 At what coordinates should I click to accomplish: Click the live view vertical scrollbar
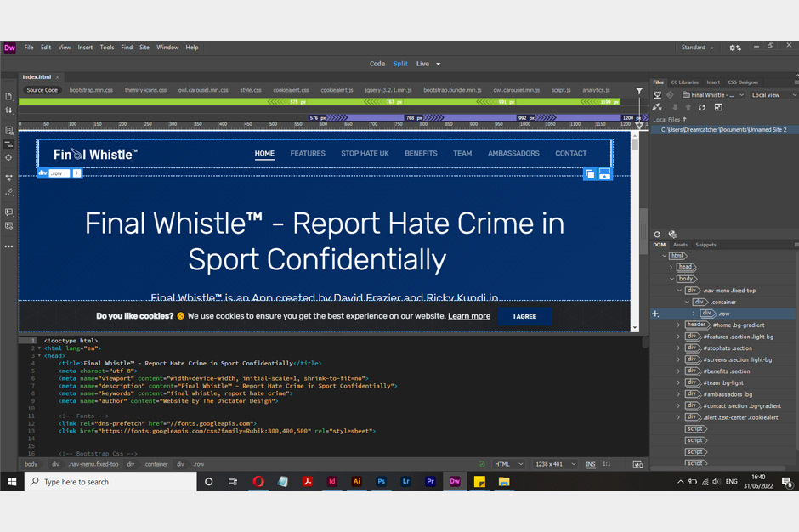pyautogui.click(x=635, y=232)
